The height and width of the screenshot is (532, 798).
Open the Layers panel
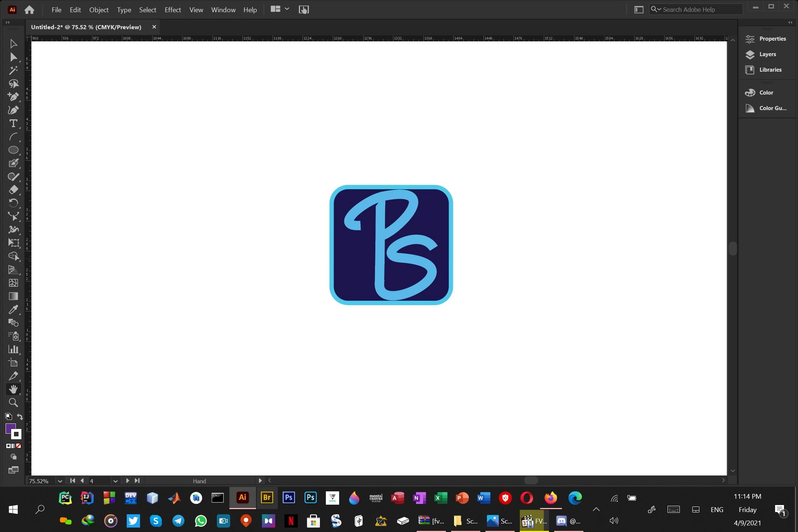(767, 54)
